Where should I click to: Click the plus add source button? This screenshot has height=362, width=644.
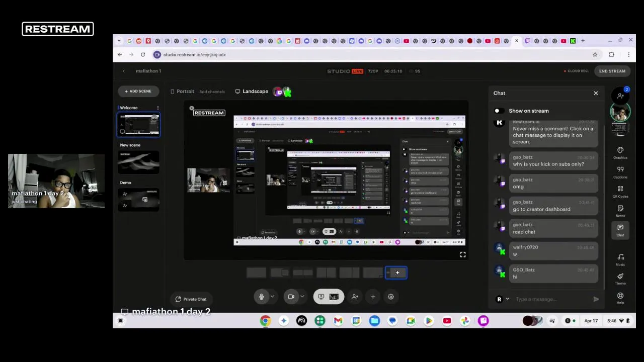[x=373, y=297]
